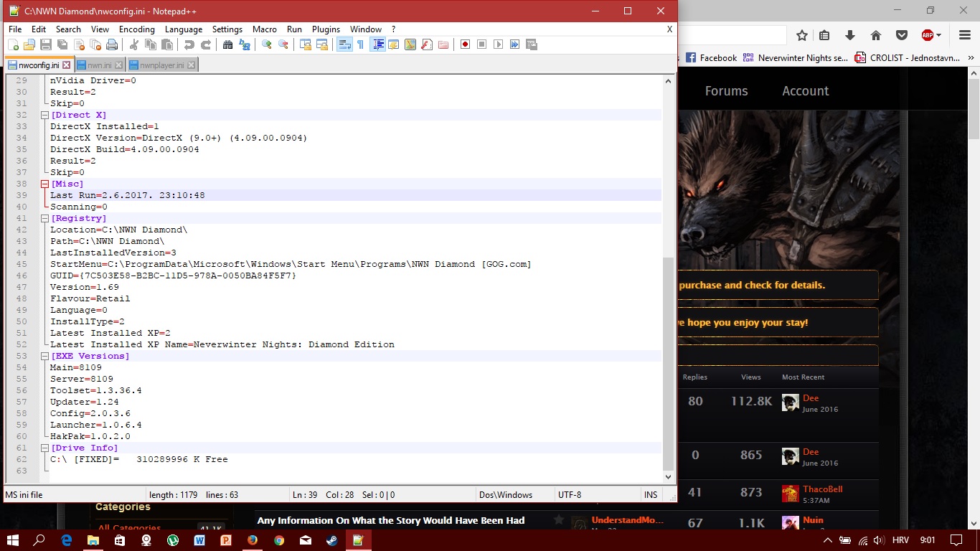Viewport: 980px width, 551px height.
Task: Bookmark the page with the browser star
Action: tap(802, 35)
